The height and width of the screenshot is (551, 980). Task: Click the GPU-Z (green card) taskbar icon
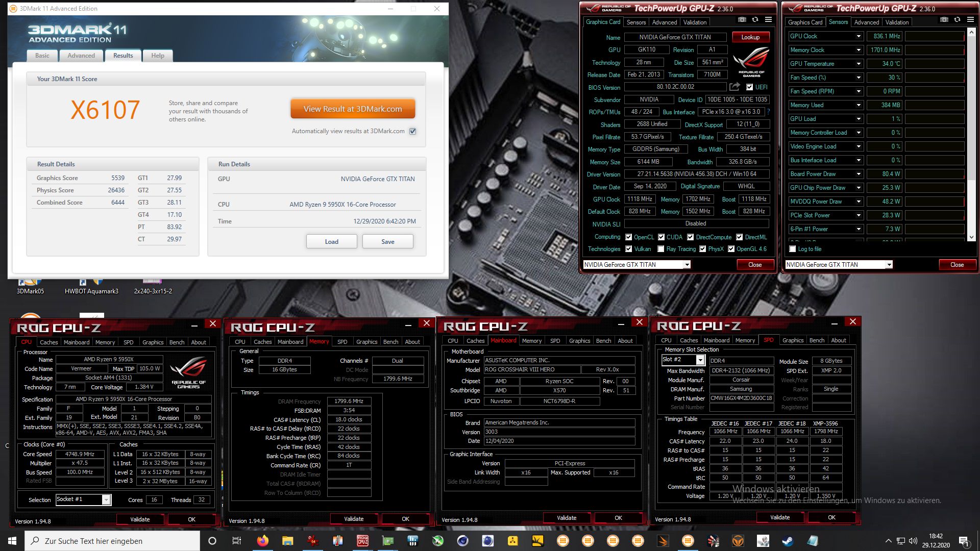pos(387,541)
